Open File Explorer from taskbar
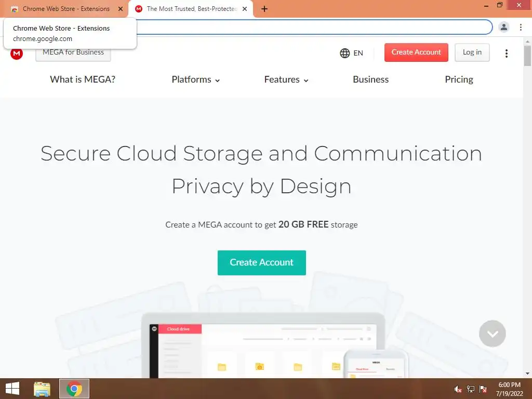This screenshot has width=532, height=399. click(x=42, y=389)
